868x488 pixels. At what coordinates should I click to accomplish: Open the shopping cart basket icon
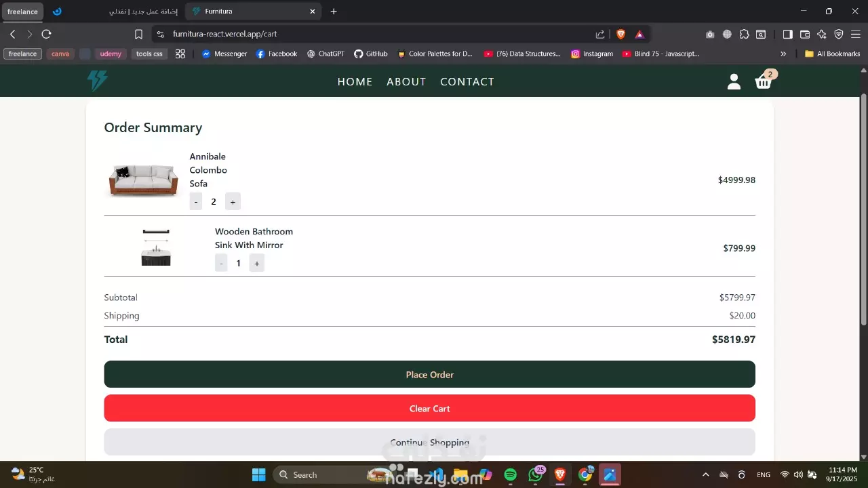click(x=764, y=82)
